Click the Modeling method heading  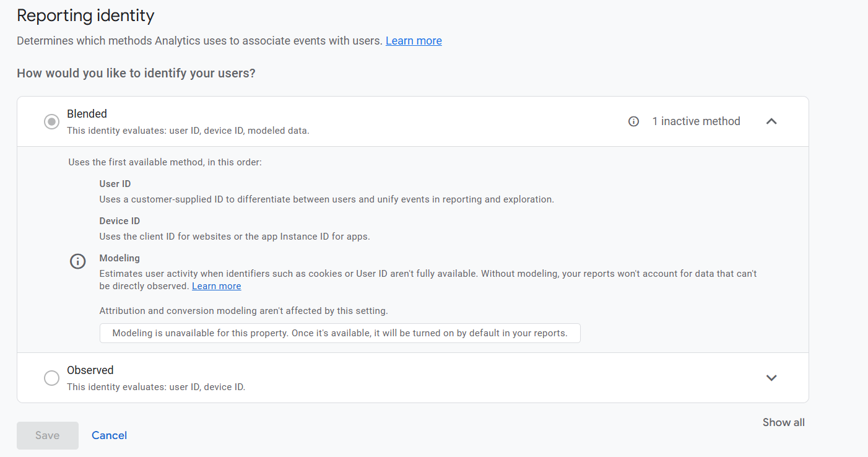pyautogui.click(x=119, y=258)
